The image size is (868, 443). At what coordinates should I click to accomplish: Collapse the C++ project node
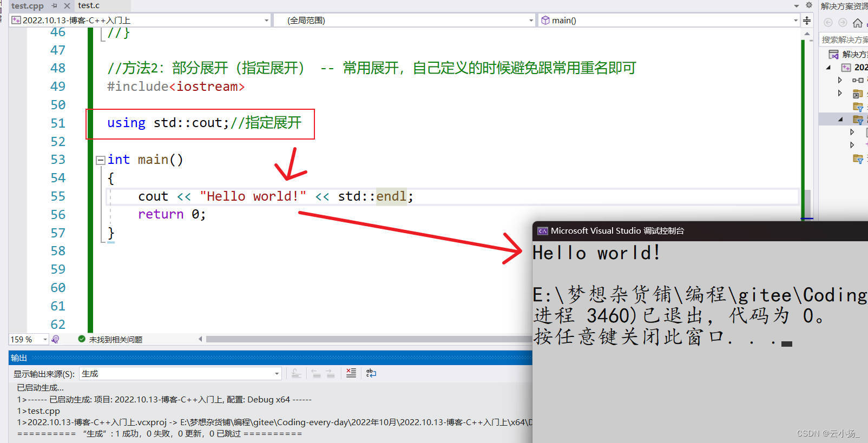pyautogui.click(x=828, y=68)
